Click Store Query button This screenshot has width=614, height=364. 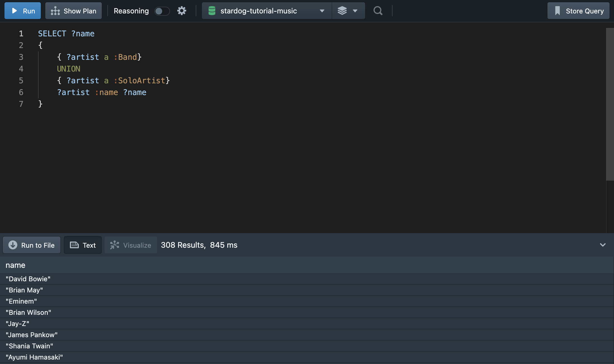578,11
